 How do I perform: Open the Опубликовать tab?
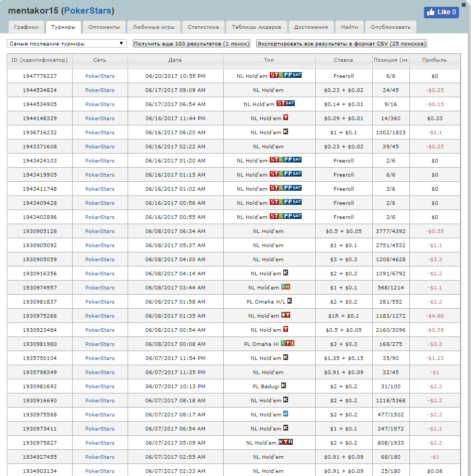(390, 27)
